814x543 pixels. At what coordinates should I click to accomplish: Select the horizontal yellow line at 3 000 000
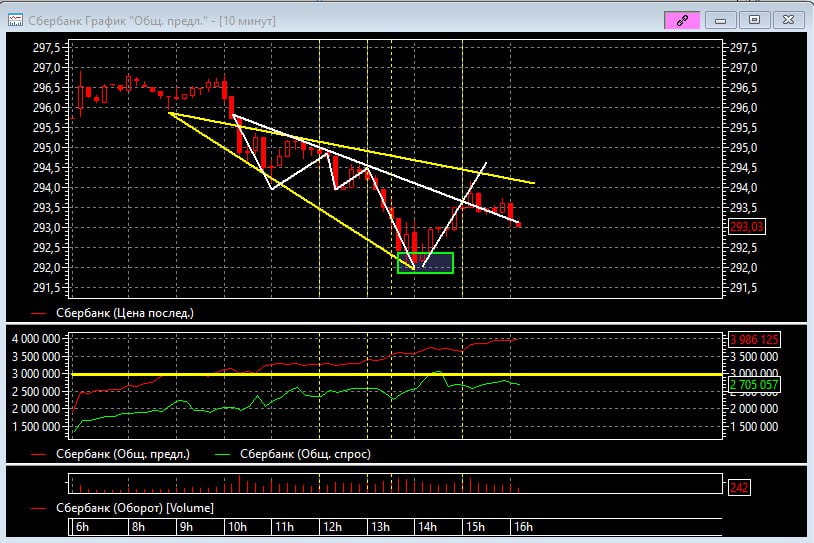300,374
